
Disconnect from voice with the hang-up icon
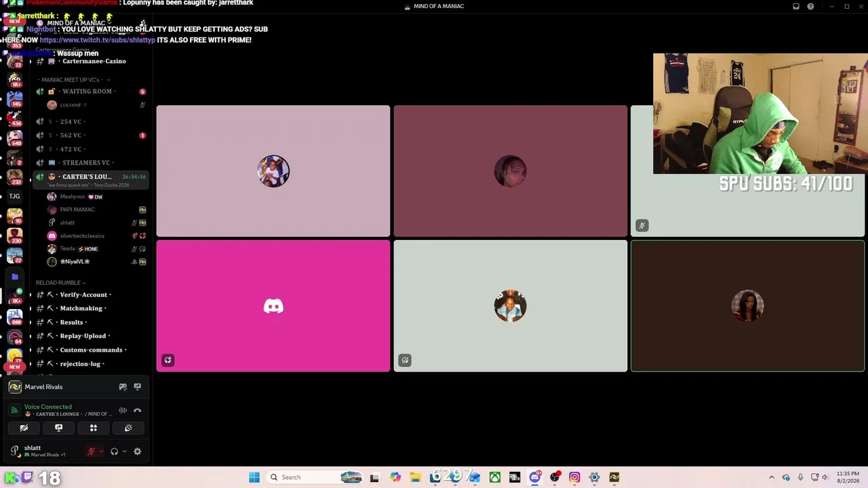(x=137, y=410)
